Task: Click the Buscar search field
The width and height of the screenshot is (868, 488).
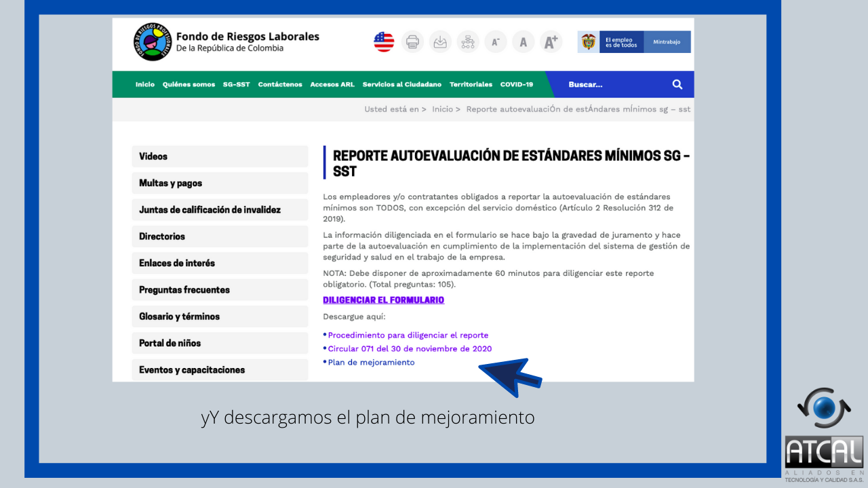Action: point(610,85)
